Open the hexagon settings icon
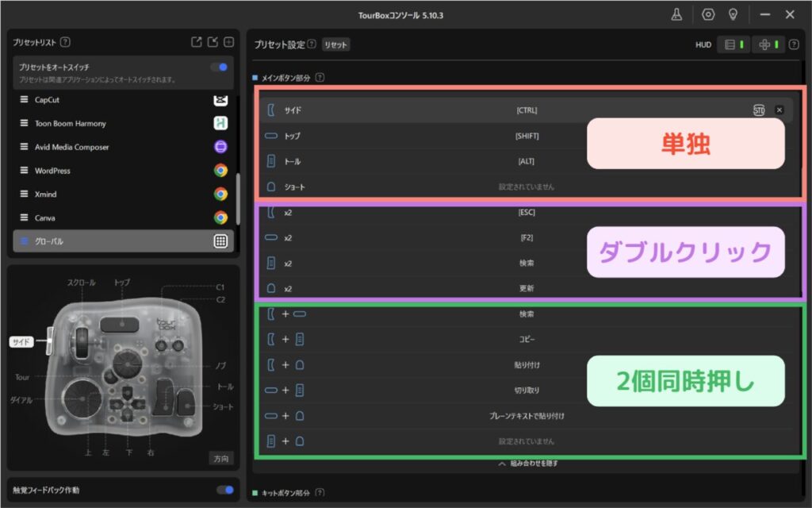Viewport: 812px width, 508px height. point(708,14)
